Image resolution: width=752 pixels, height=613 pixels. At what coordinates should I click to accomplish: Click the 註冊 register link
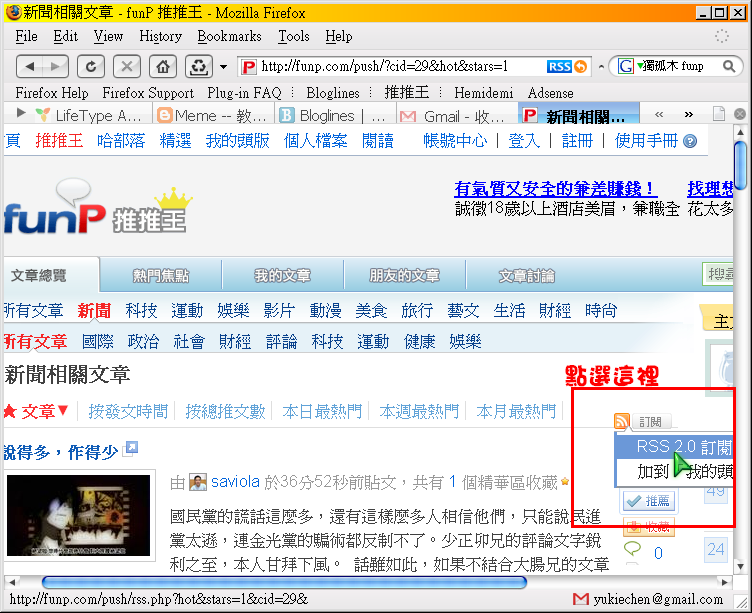(577, 141)
